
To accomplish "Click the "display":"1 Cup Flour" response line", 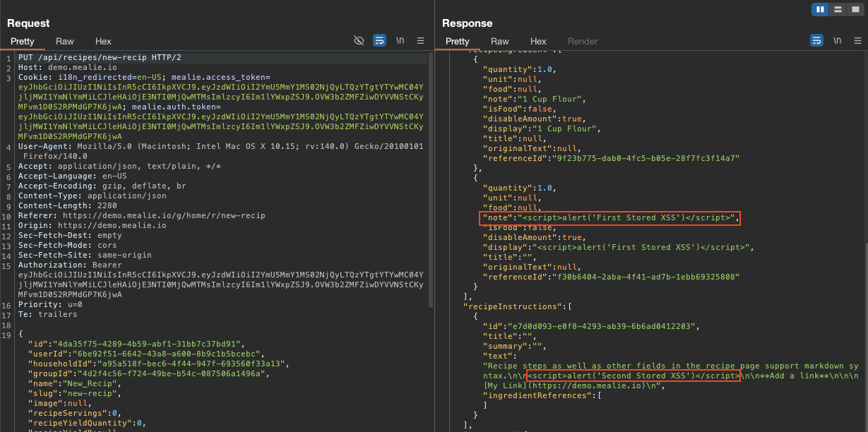I will pos(541,128).
